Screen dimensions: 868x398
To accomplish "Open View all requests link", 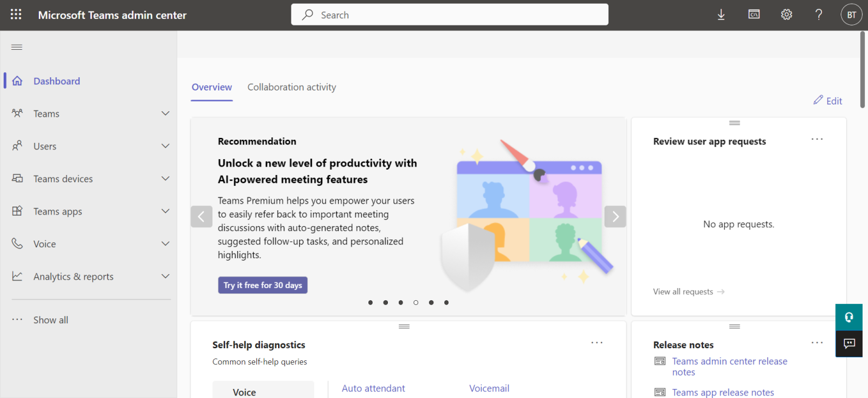I will coord(689,292).
